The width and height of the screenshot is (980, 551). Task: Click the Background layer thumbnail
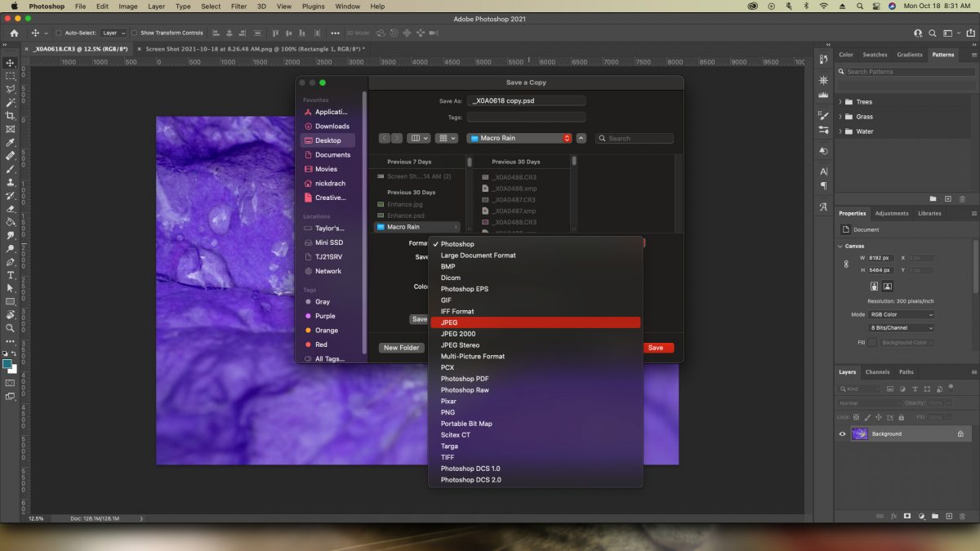click(860, 433)
